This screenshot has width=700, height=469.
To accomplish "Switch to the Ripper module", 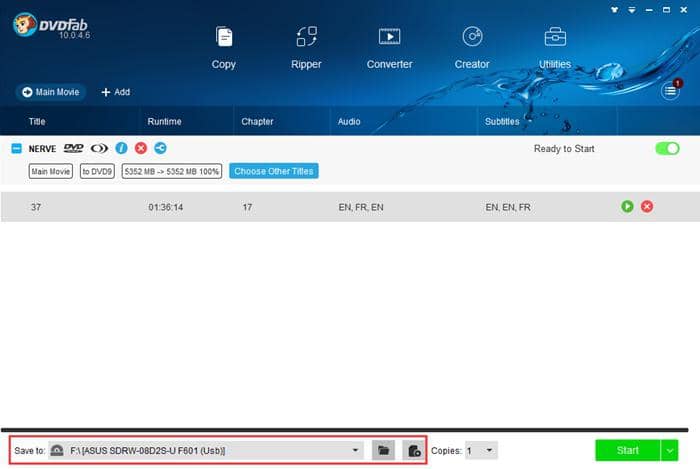I will point(306,48).
